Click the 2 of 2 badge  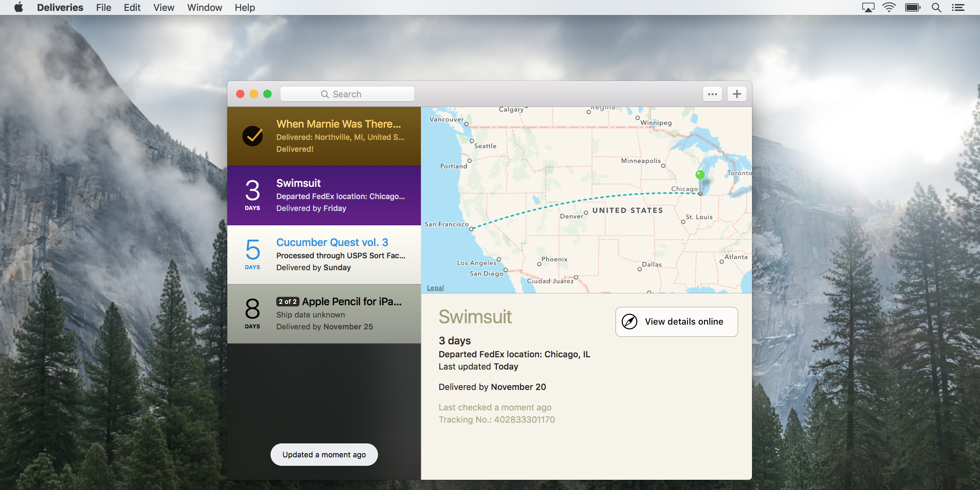[x=288, y=301]
